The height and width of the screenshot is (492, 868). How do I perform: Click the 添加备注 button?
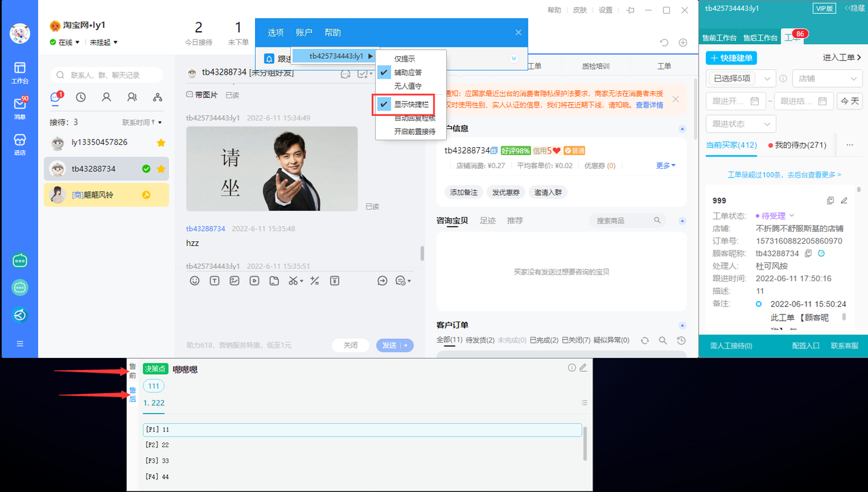pos(464,192)
